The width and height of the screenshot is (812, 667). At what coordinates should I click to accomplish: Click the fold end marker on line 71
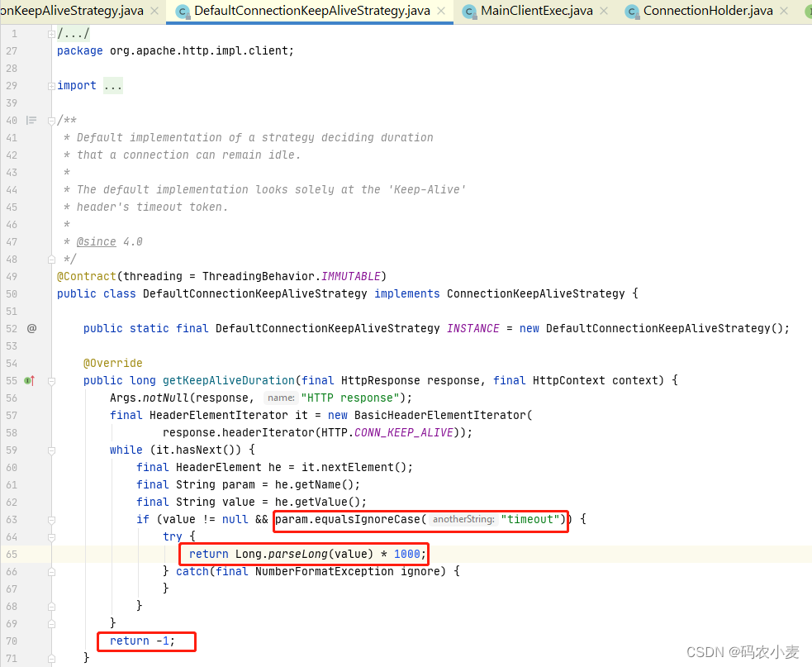[51, 659]
